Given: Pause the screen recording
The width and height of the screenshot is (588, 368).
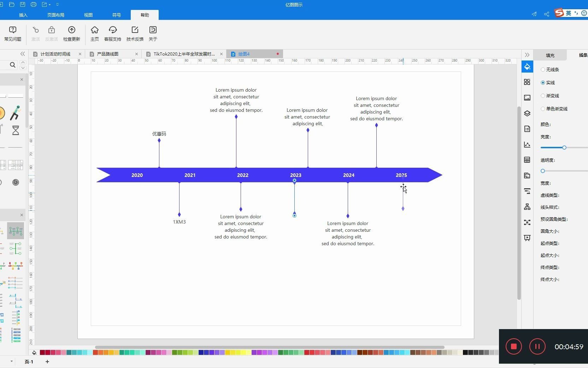Looking at the screenshot, I should click(x=537, y=346).
